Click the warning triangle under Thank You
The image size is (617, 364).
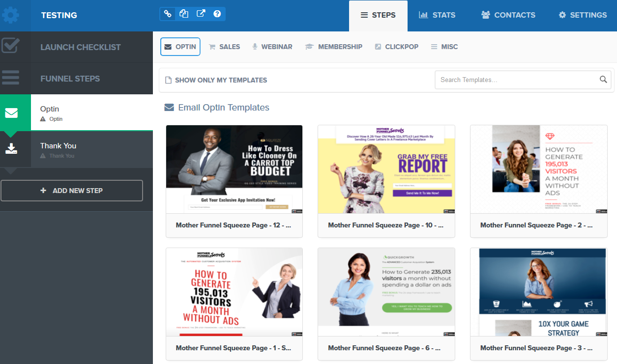coord(43,156)
